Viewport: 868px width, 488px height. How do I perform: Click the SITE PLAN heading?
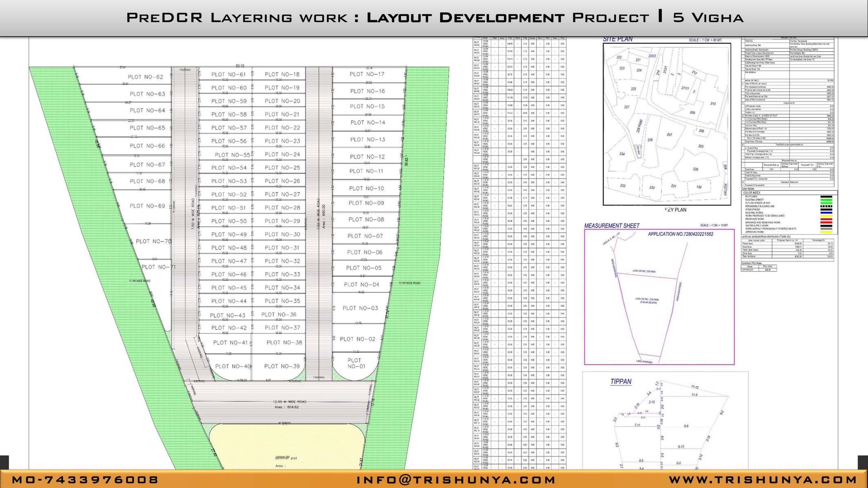pos(618,39)
